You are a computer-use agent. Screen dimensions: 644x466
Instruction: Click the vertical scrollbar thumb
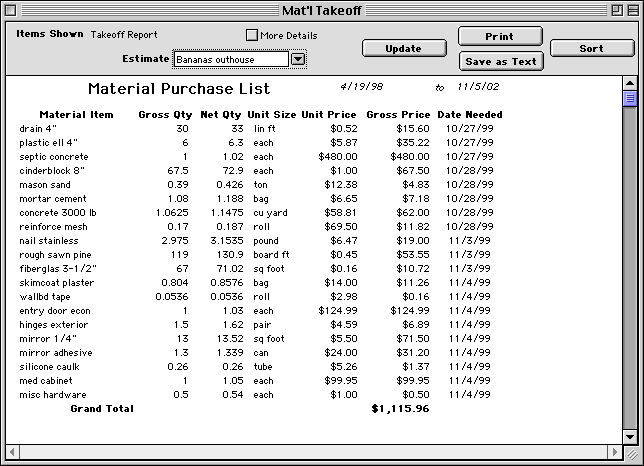coord(630,98)
